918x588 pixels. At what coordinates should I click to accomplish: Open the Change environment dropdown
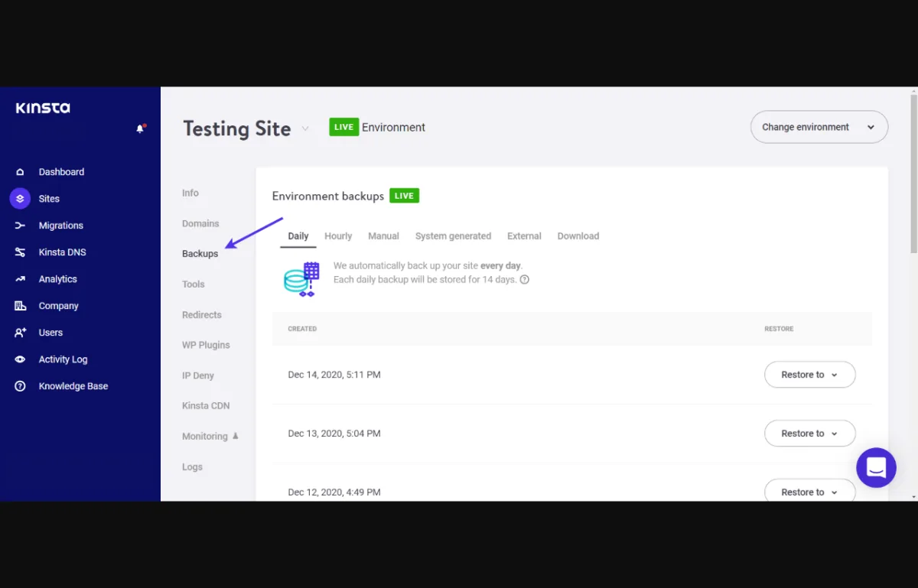(819, 127)
